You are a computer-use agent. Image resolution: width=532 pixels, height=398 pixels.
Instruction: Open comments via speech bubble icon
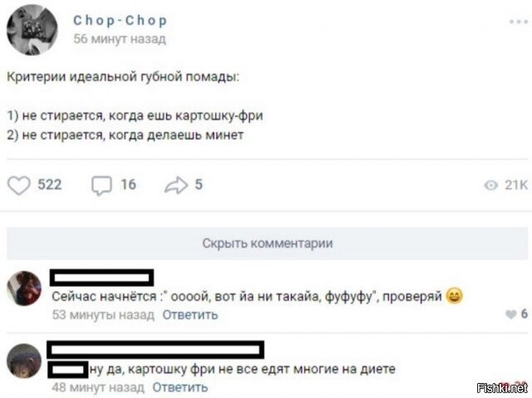coord(101,186)
